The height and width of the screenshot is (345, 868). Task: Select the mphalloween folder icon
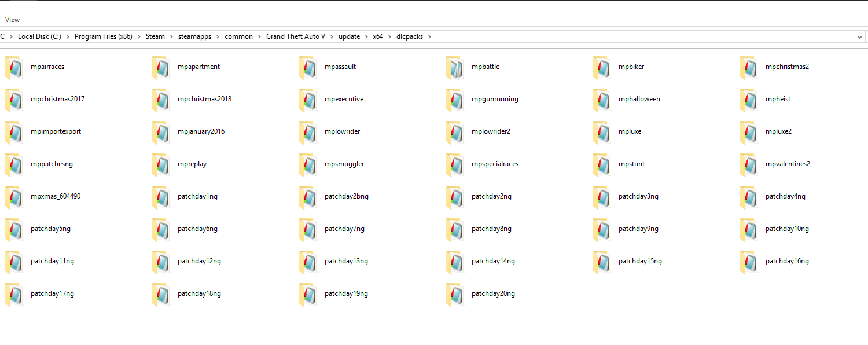pos(601,100)
